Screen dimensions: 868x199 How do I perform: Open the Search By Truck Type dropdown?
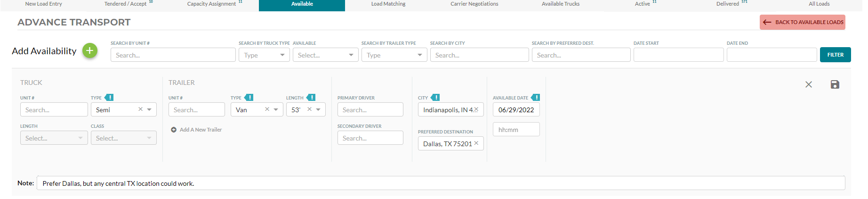(264, 55)
